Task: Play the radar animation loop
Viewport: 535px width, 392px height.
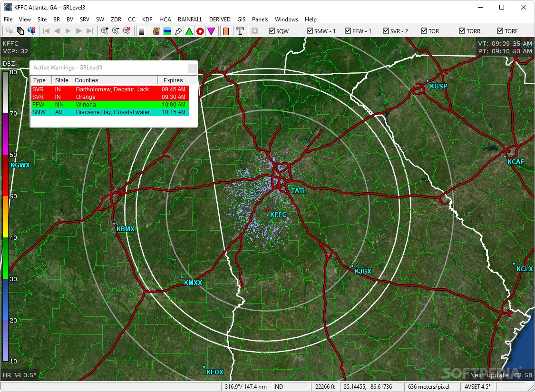Action: tap(68, 31)
